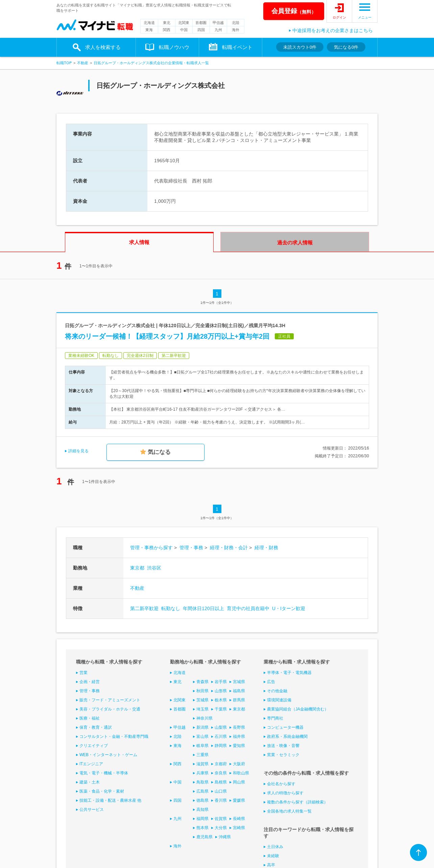Select the 海外 region in the header
434x868 pixels.
coord(235,30)
